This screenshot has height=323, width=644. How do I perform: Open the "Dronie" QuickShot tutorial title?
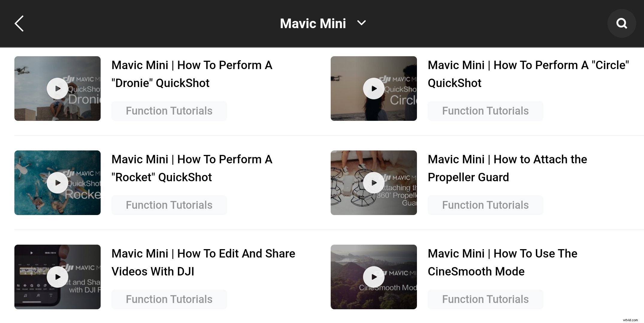[192, 74]
